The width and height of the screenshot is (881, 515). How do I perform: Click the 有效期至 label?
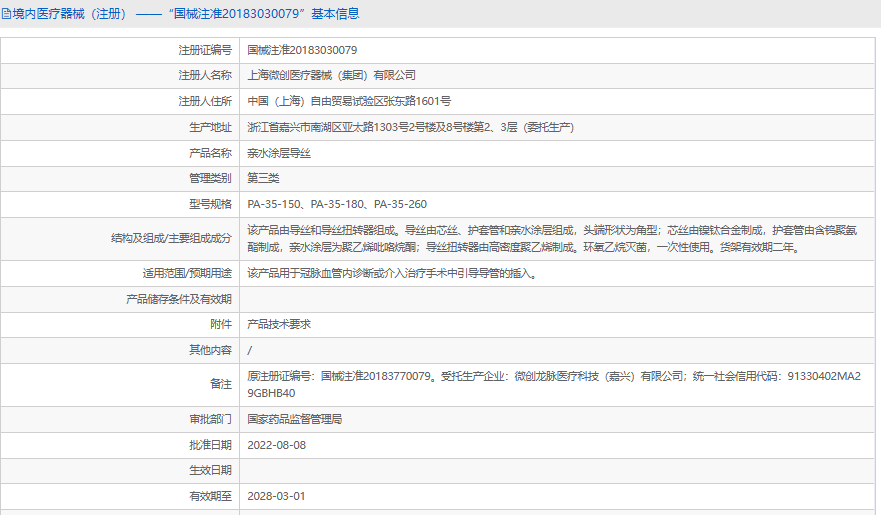(x=210, y=496)
